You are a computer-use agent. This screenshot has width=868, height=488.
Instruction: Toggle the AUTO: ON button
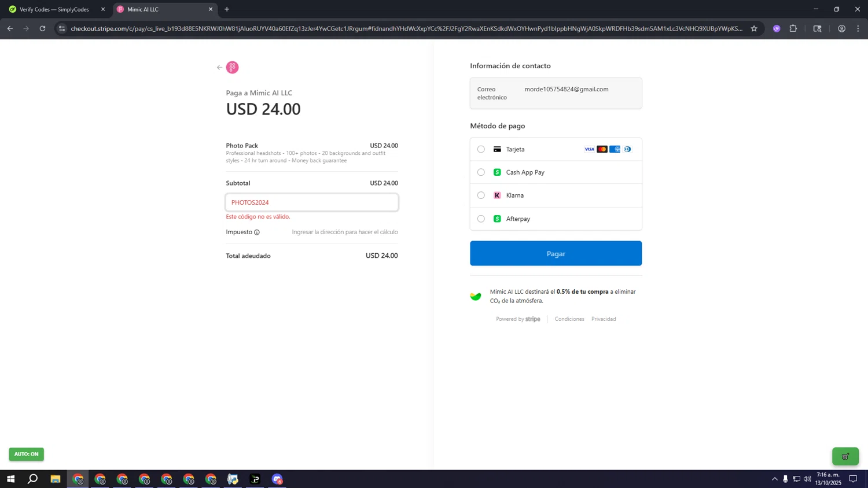click(26, 454)
